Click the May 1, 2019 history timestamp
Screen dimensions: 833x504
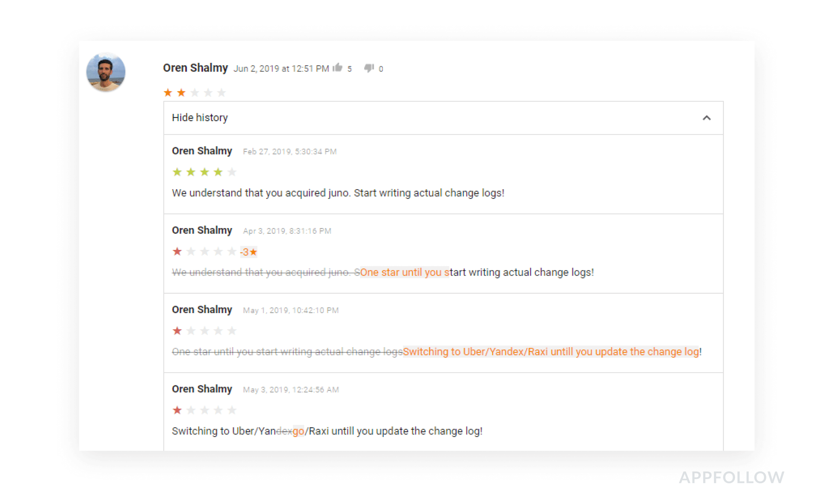291,310
